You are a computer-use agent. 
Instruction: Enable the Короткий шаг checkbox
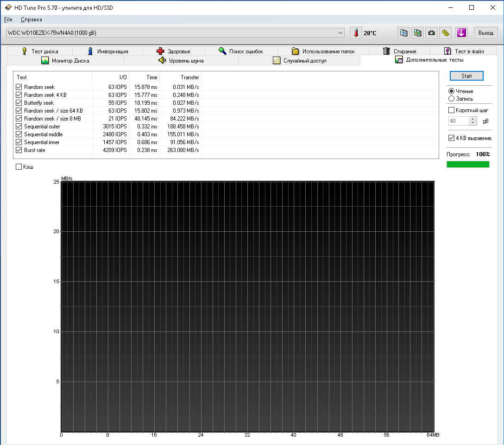click(x=451, y=110)
